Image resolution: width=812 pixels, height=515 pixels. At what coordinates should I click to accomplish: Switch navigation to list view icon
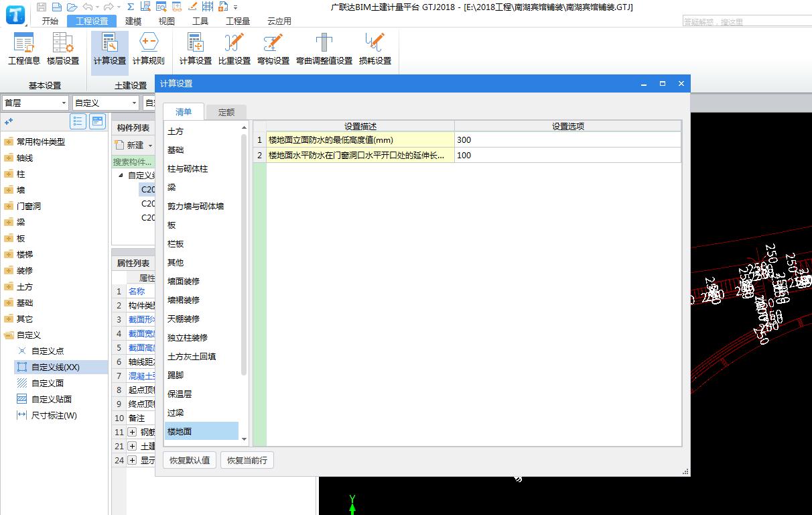click(78, 121)
